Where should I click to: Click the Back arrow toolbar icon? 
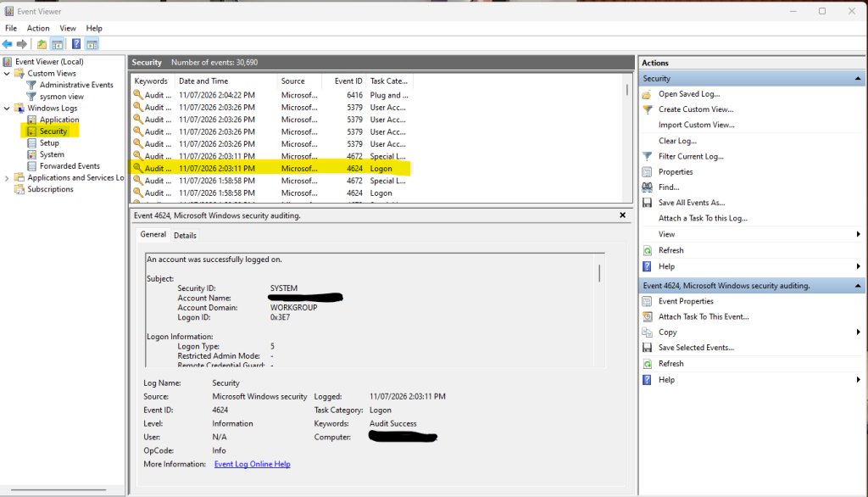click(7, 44)
